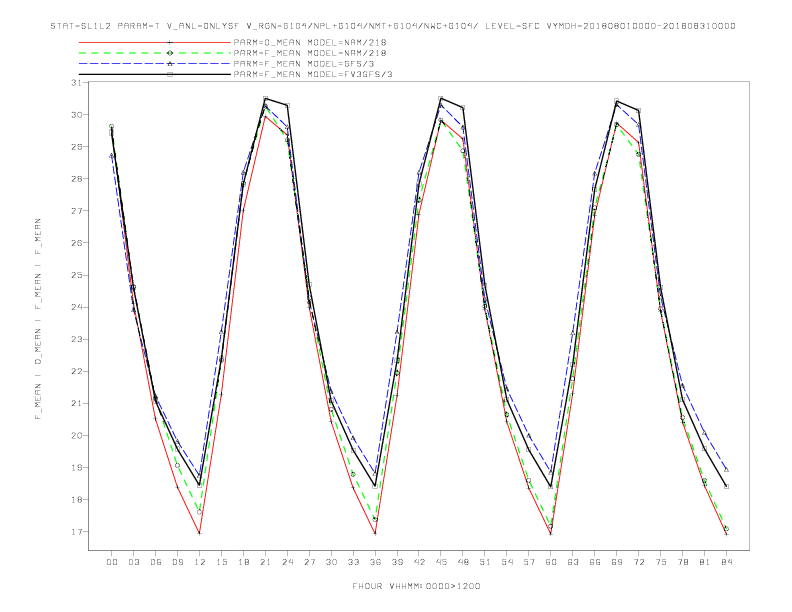Click x-axis tick label 09
The image size is (792, 612).
[177, 562]
